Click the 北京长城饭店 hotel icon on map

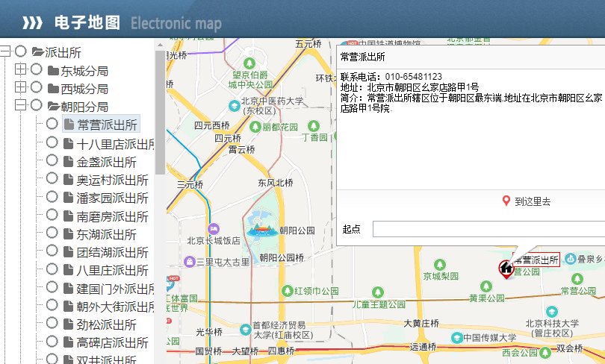214,229
